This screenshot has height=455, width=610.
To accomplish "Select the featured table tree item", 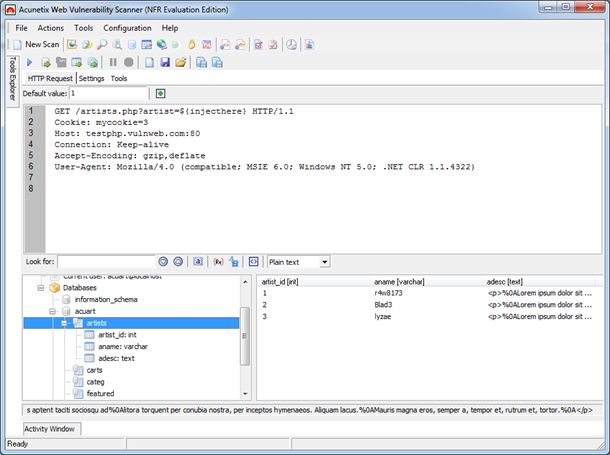I will pos(100,394).
